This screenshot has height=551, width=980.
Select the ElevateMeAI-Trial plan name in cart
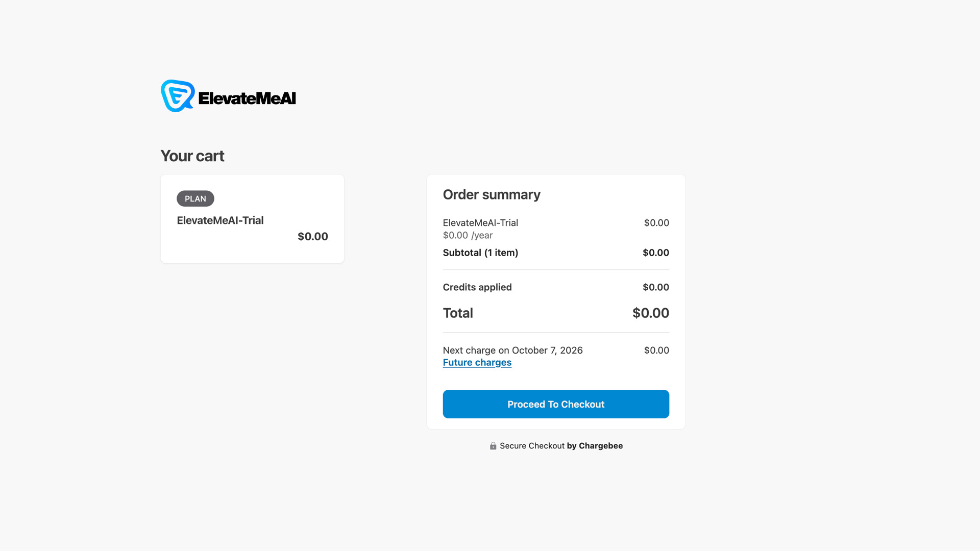click(220, 220)
